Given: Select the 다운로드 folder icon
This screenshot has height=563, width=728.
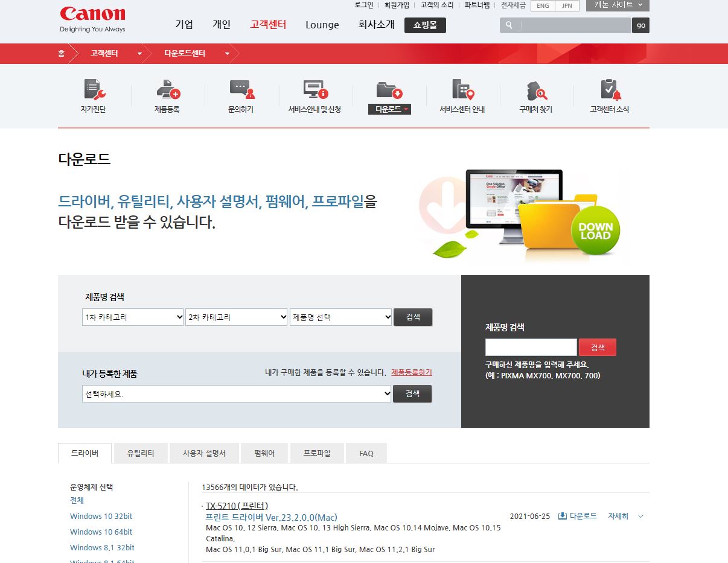Looking at the screenshot, I should (389, 90).
